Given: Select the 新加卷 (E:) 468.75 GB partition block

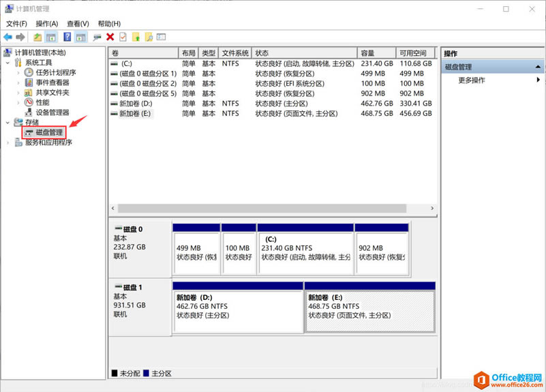Looking at the screenshot, I should tap(370, 307).
